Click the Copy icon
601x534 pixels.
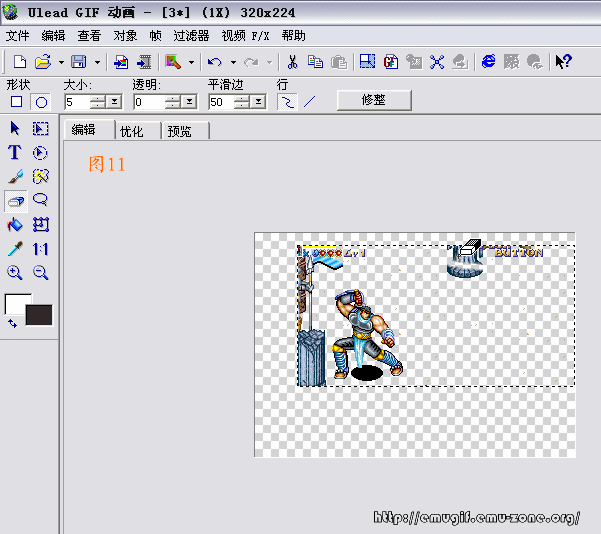click(x=315, y=62)
